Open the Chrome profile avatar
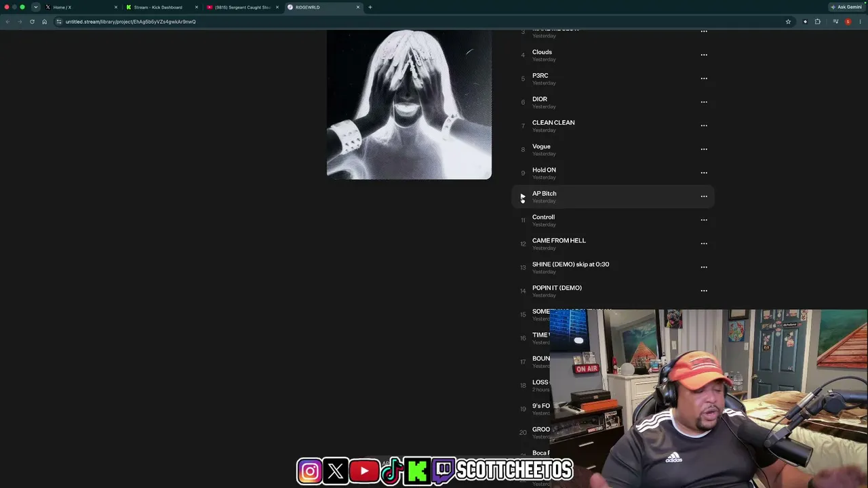This screenshot has width=868, height=488. tap(848, 22)
